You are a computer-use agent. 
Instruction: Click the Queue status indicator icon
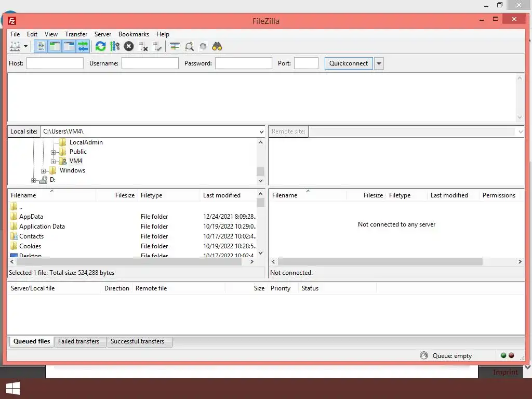click(424, 355)
